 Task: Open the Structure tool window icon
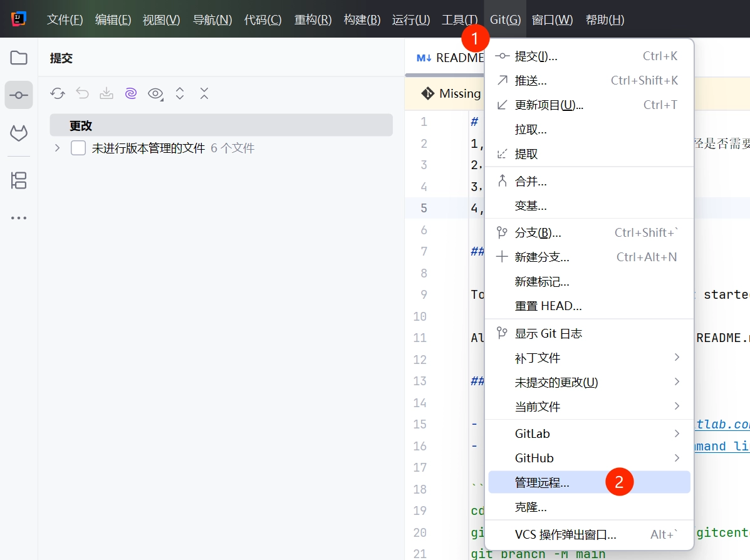pyautogui.click(x=19, y=180)
